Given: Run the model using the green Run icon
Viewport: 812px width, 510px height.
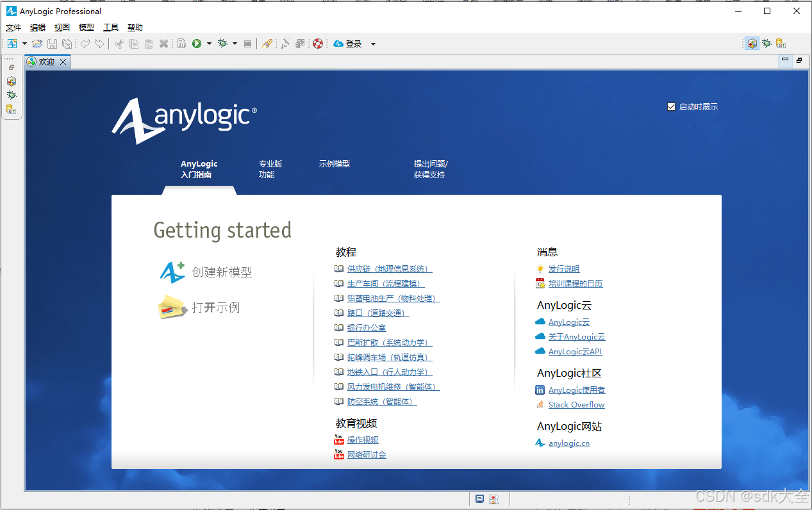Looking at the screenshot, I should [x=197, y=43].
